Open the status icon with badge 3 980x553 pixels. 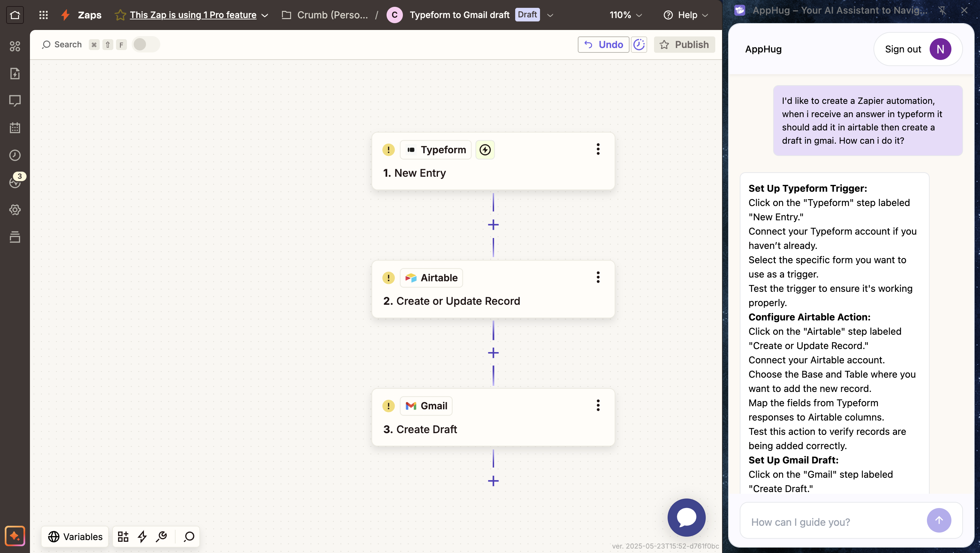coord(15,182)
